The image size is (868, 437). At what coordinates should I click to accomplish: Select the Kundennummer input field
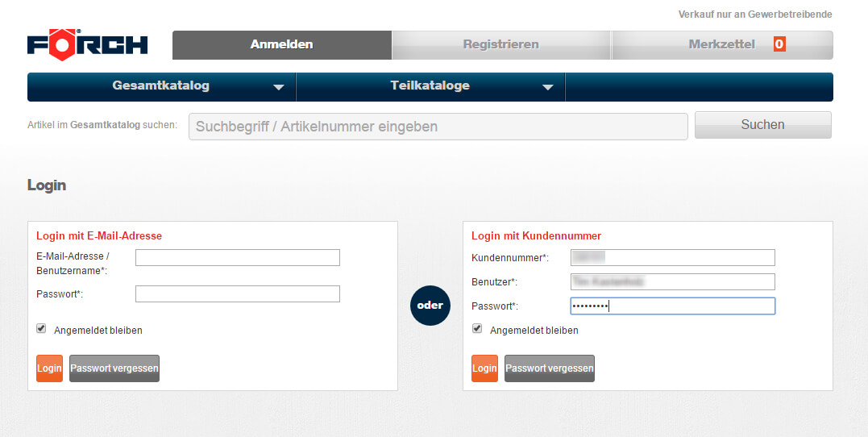(x=672, y=257)
